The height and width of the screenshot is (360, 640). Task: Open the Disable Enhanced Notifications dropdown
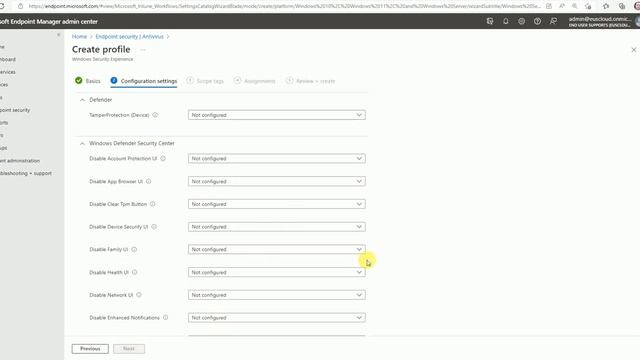[x=276, y=318]
